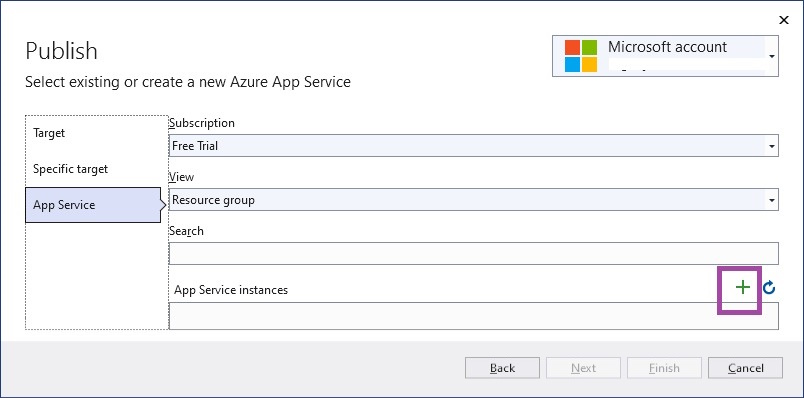The height and width of the screenshot is (398, 804).
Task: Click the Microsoft account text
Action: click(667, 47)
